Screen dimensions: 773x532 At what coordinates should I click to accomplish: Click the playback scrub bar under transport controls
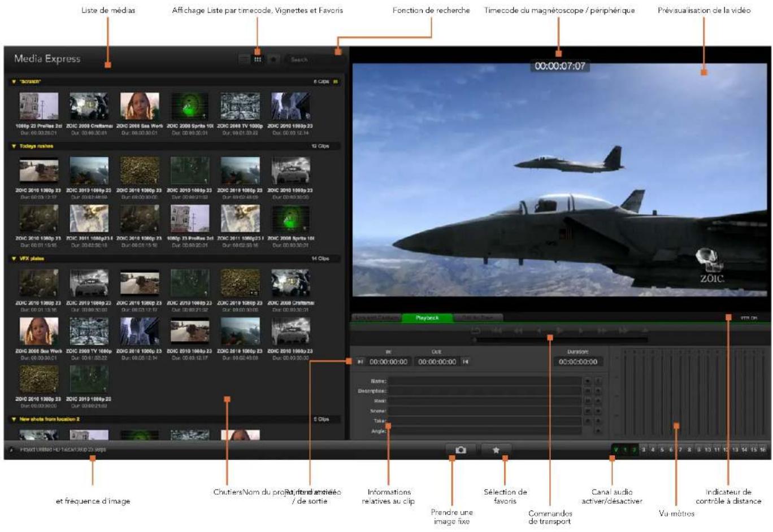pyautogui.click(x=560, y=340)
